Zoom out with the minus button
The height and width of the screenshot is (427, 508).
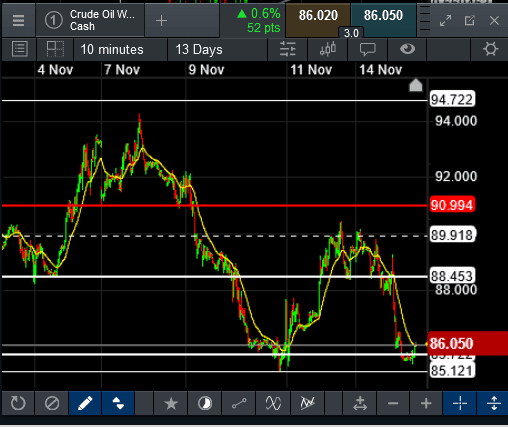point(393,403)
